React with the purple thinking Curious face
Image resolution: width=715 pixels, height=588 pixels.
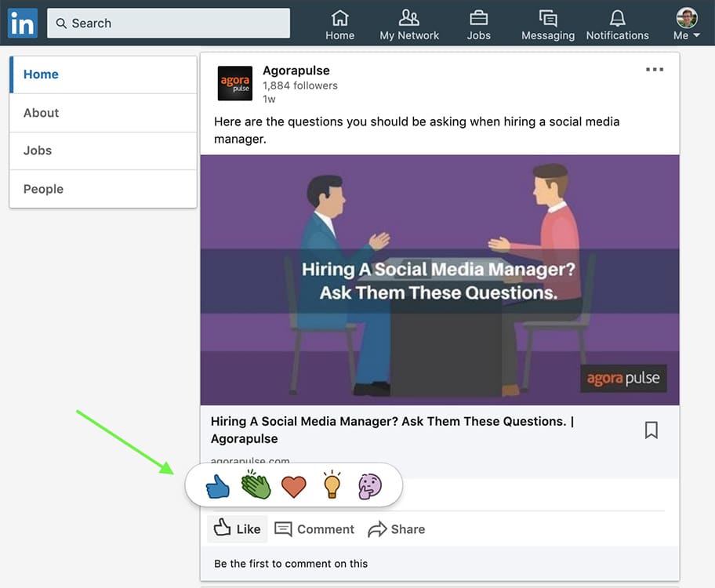click(x=370, y=486)
